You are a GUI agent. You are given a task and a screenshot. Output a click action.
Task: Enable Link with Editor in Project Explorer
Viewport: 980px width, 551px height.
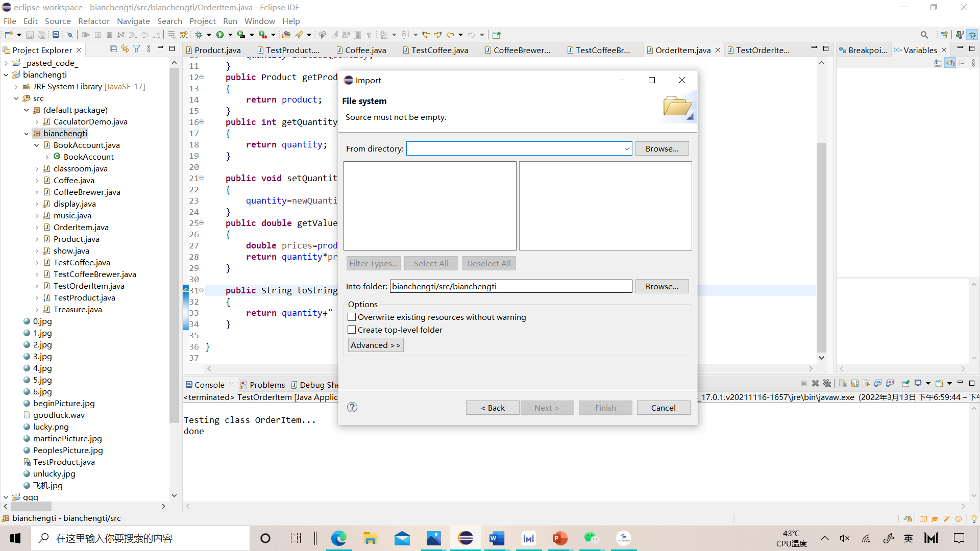[x=125, y=49]
